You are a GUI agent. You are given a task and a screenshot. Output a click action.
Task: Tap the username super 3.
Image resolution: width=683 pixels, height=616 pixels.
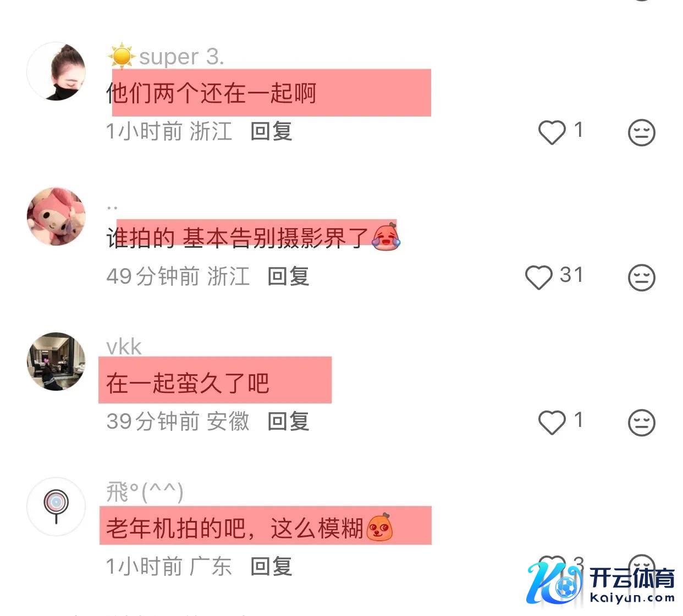click(x=181, y=57)
